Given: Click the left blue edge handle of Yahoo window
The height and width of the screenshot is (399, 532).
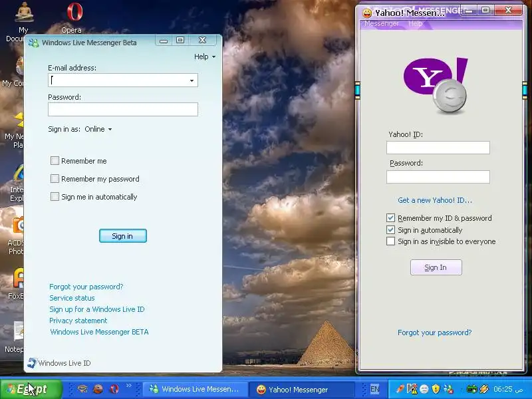Looking at the screenshot, I should (357, 90).
